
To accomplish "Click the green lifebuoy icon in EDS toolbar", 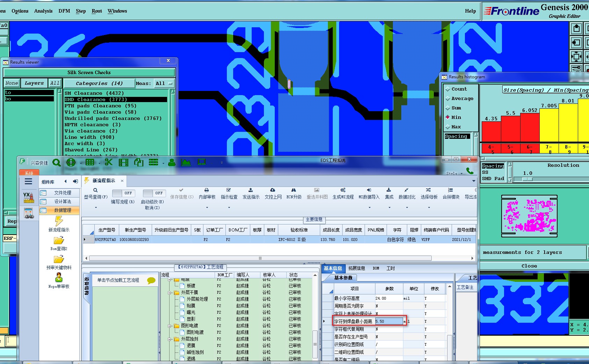I will coord(71,163).
